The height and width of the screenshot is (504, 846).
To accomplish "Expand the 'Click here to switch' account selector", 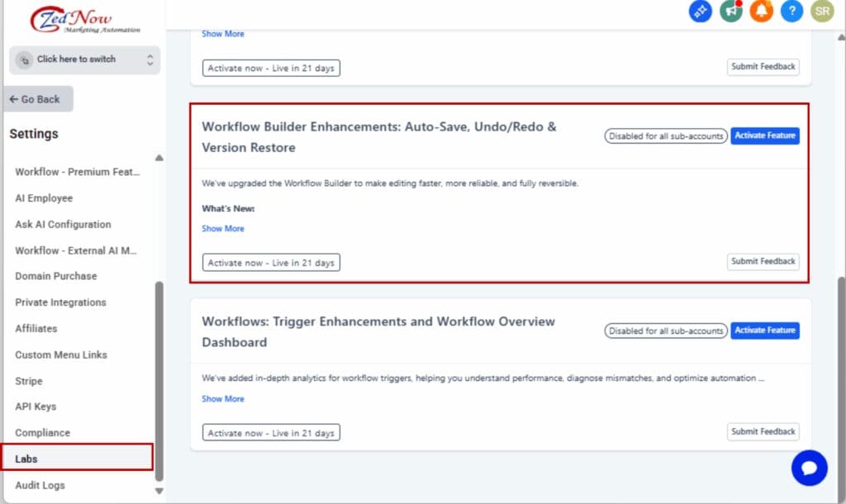I will tap(84, 59).
